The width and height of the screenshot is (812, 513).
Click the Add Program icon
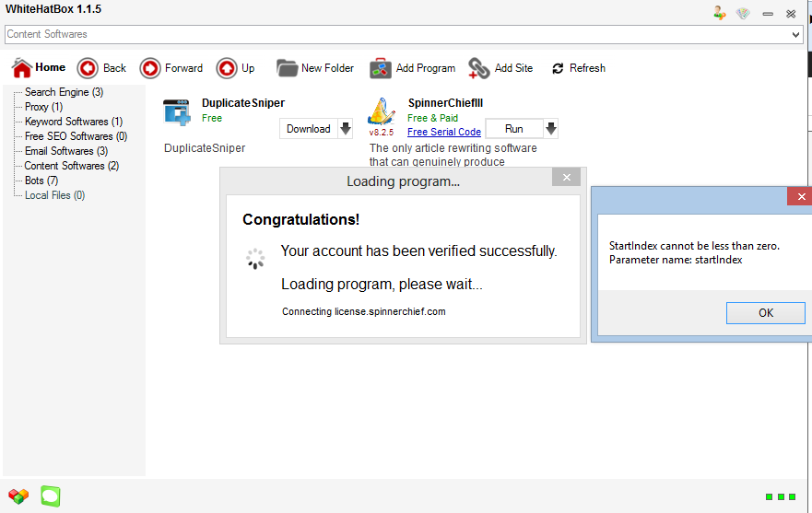click(x=381, y=68)
